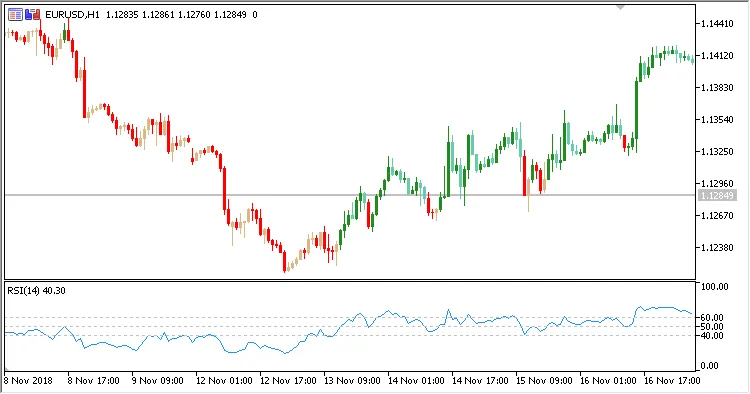Click the RSI 100.00 scale label
The image size is (750, 394).
click(x=715, y=287)
